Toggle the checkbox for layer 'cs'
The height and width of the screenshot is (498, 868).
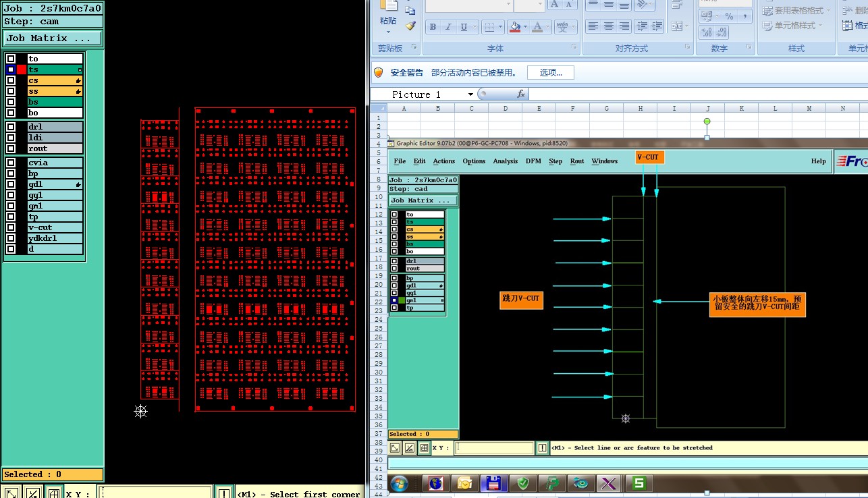pyautogui.click(x=11, y=80)
